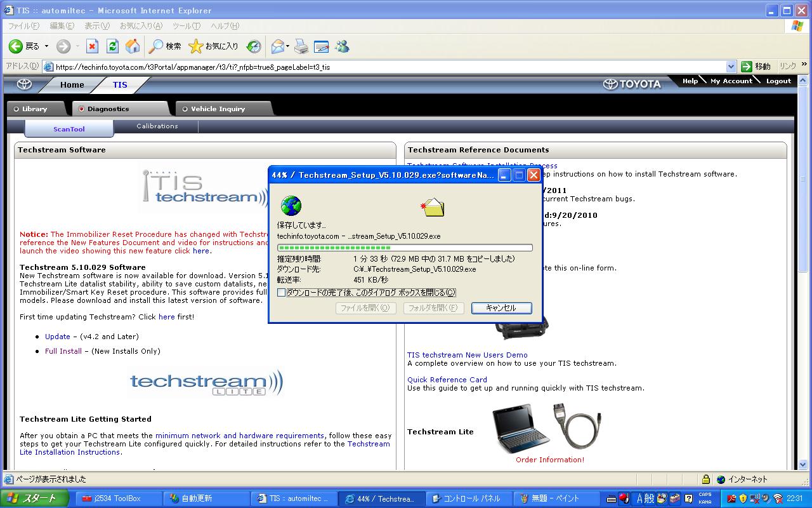Click the green Forward arrow button
This screenshot has height=508, width=812.
(63, 46)
